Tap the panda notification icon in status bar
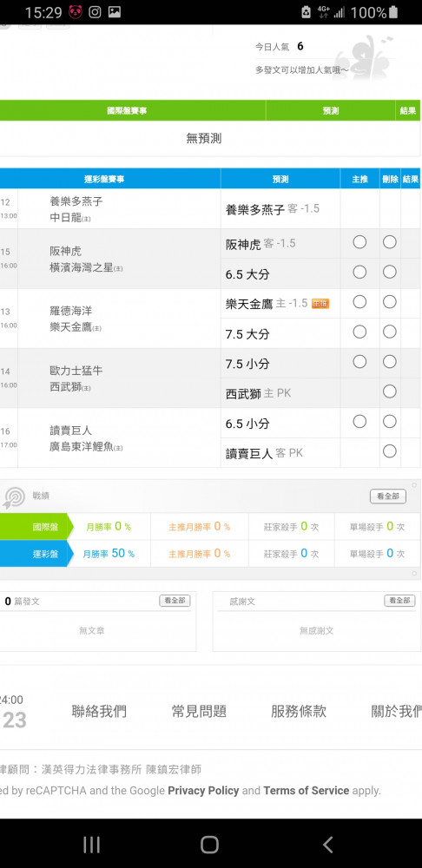This screenshot has height=868, width=422. point(76,12)
